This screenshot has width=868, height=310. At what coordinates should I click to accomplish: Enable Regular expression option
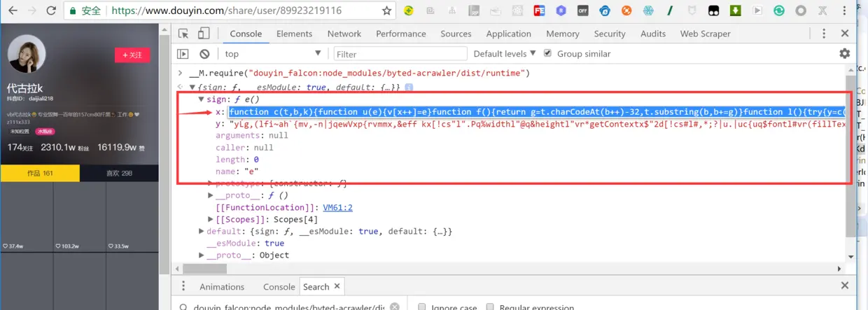(x=491, y=307)
